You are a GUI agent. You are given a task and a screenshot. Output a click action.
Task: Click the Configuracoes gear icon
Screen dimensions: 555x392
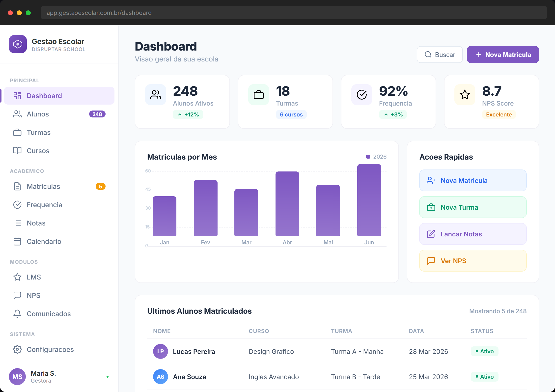[17, 349]
